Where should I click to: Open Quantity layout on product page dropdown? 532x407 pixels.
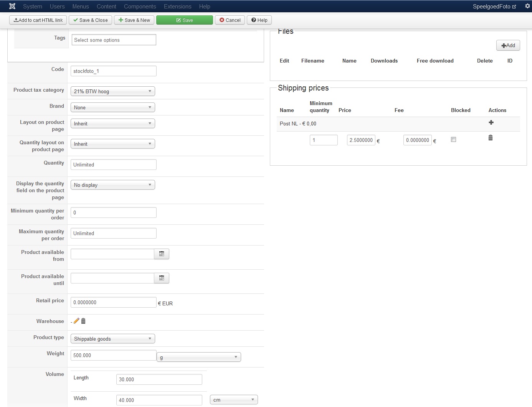point(113,144)
